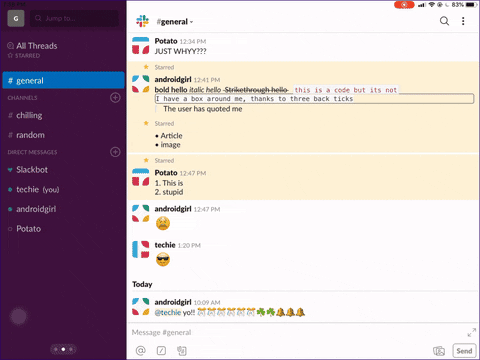Click the Send button
Image resolution: width=480 pixels, height=360 pixels.
pos(464,351)
